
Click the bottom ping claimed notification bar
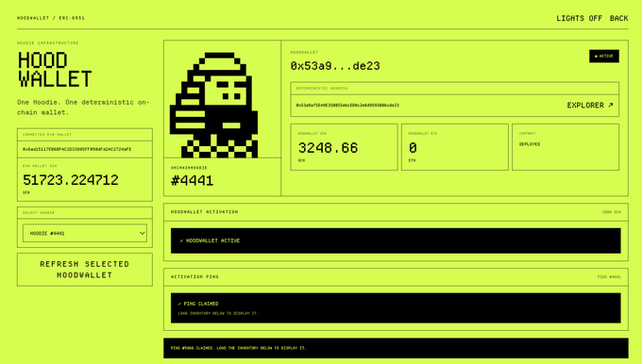point(396,348)
